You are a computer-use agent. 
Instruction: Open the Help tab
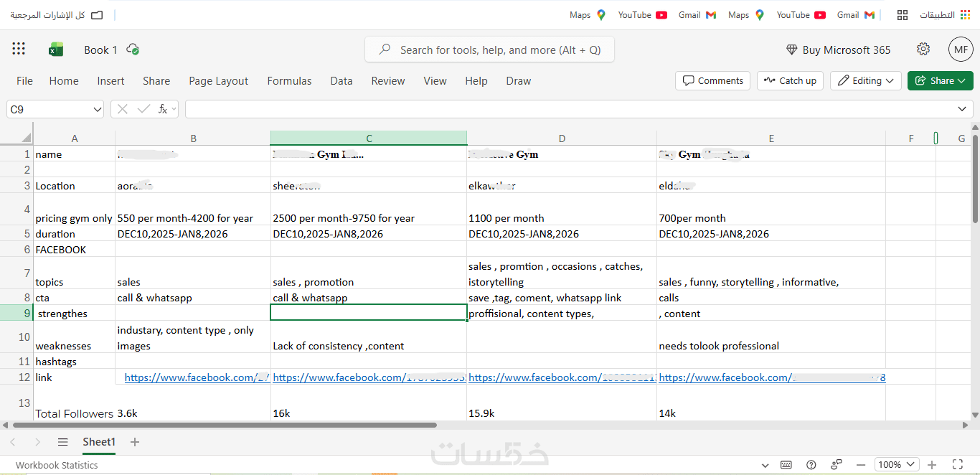(x=476, y=81)
